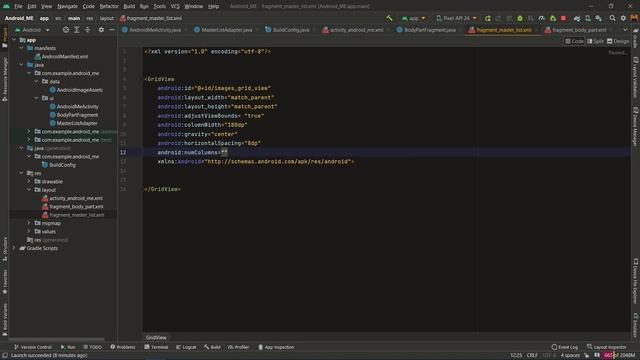Open the AVD Device Manager icon

coord(588,18)
